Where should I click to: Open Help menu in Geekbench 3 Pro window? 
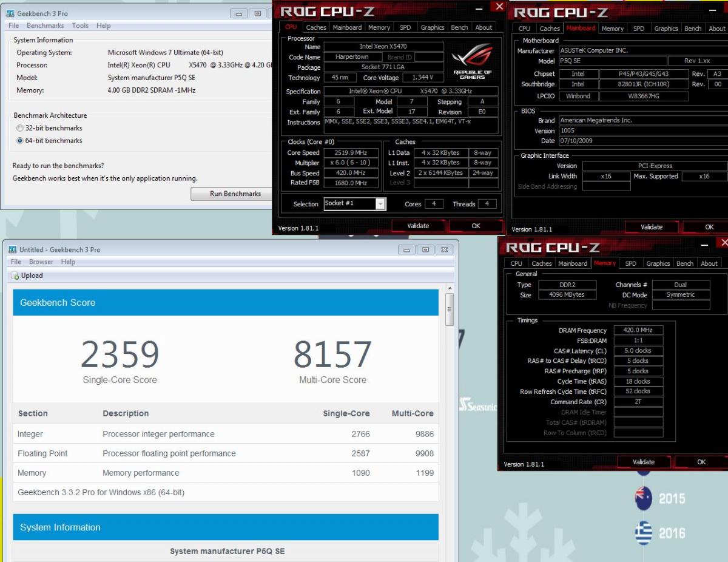104,25
